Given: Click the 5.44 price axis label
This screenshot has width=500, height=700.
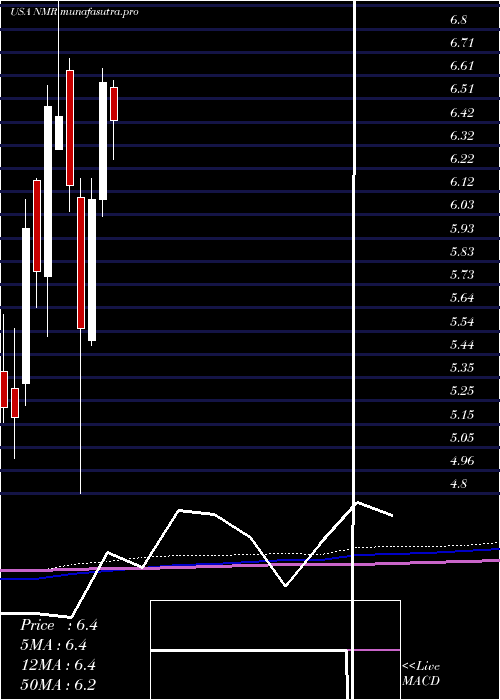Looking at the screenshot, I should pos(462,345).
